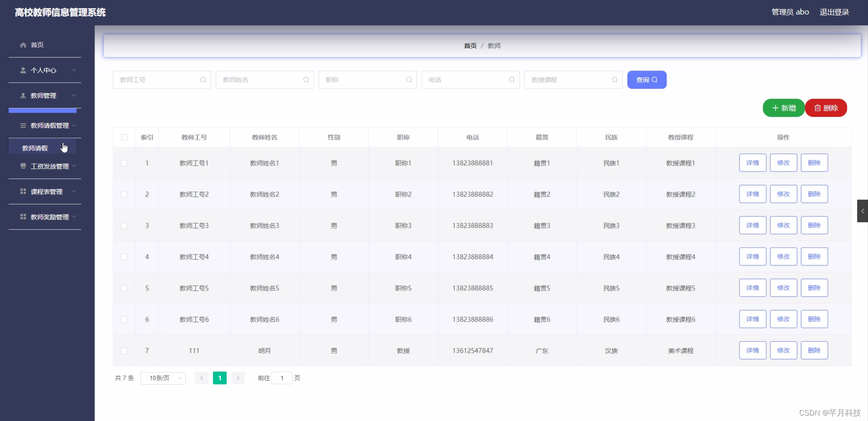Click the 首页 home icon in sidebar
Screen dimensions: 868x421
tap(23, 44)
